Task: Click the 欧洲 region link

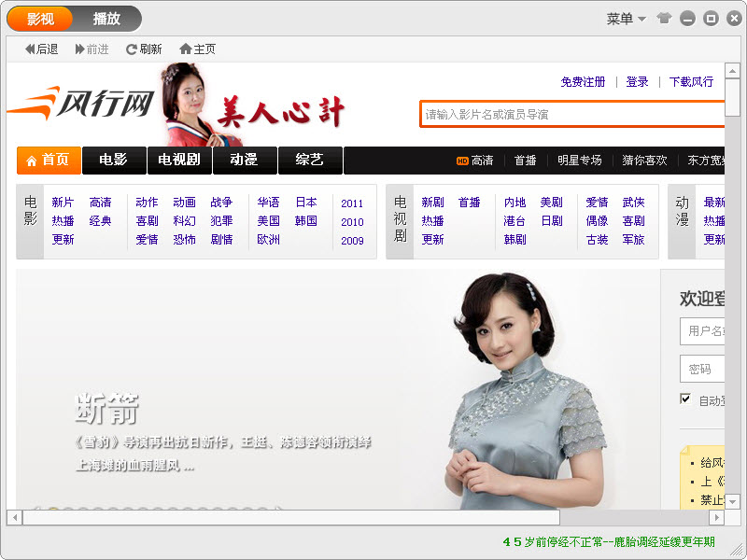Action: pos(268,240)
